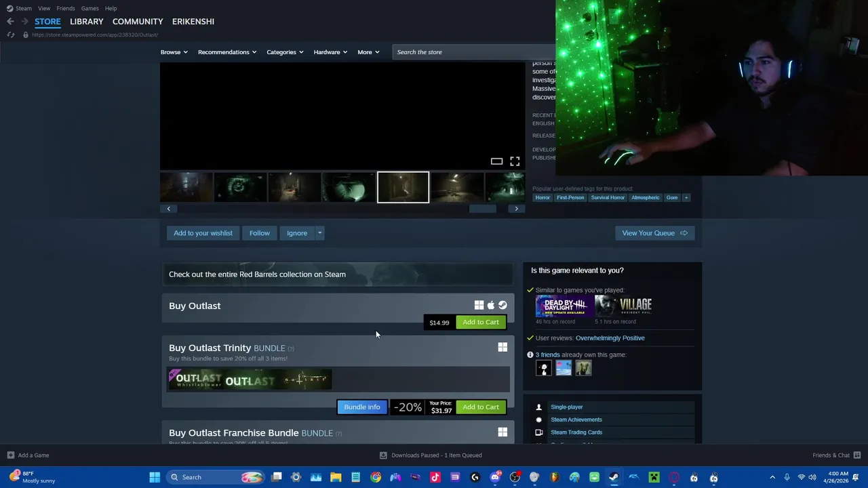The image size is (868, 488).
Task: Open the 3 friends link
Action: (x=548, y=355)
